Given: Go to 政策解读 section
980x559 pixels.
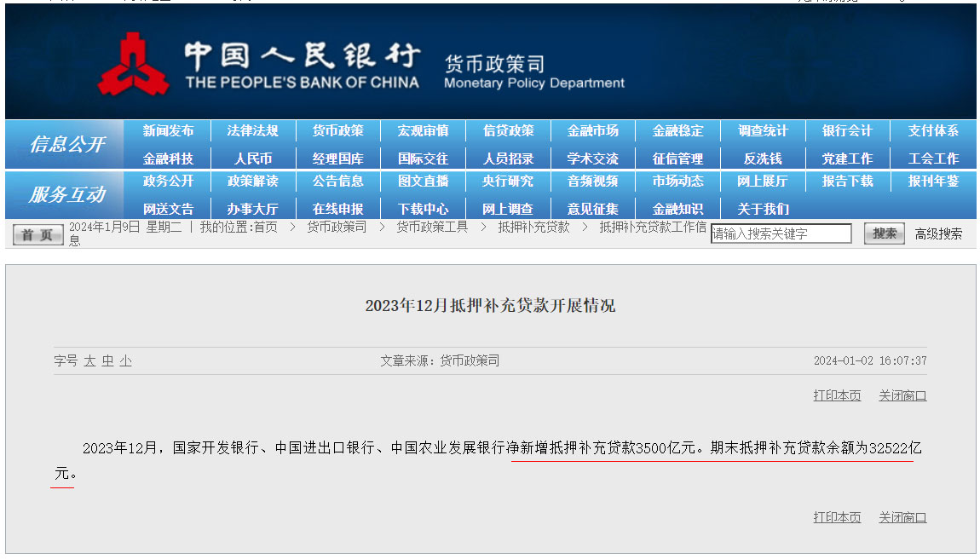Looking at the screenshot, I should click(x=252, y=181).
